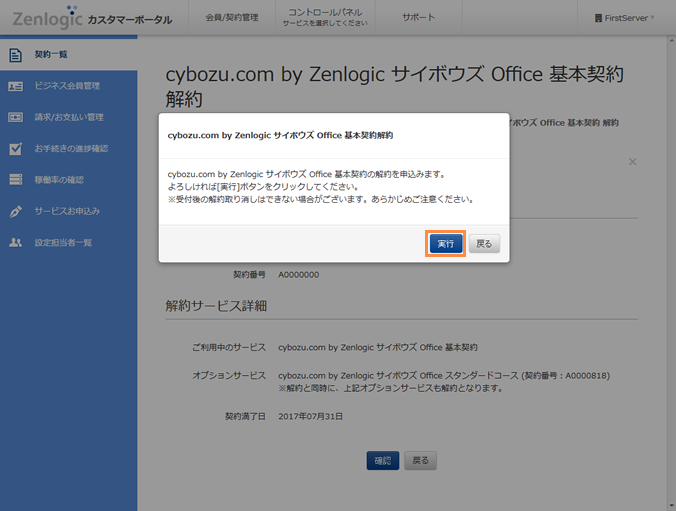Image resolution: width=676 pixels, height=511 pixels.
Task: Click the dialog title text
Action: click(x=280, y=135)
